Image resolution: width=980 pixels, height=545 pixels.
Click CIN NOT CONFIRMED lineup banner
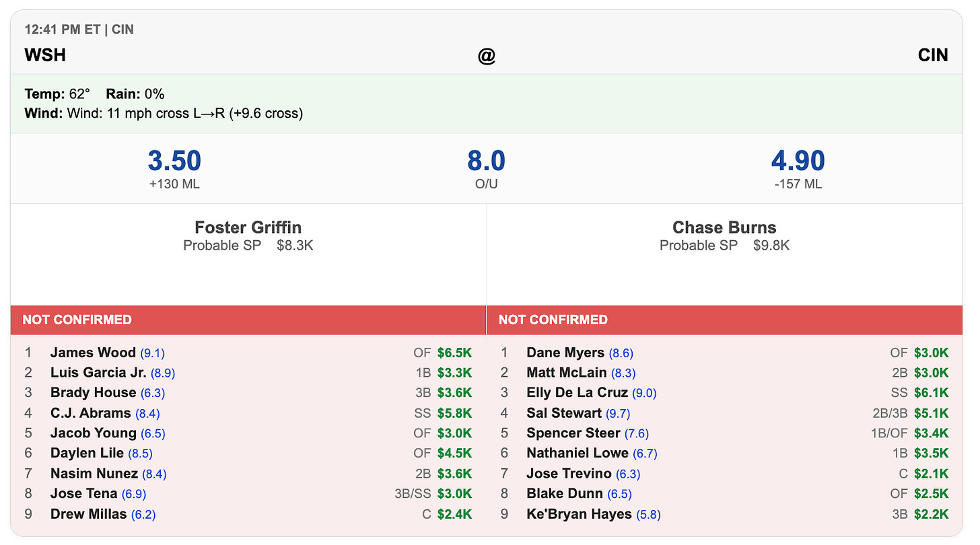(x=724, y=320)
